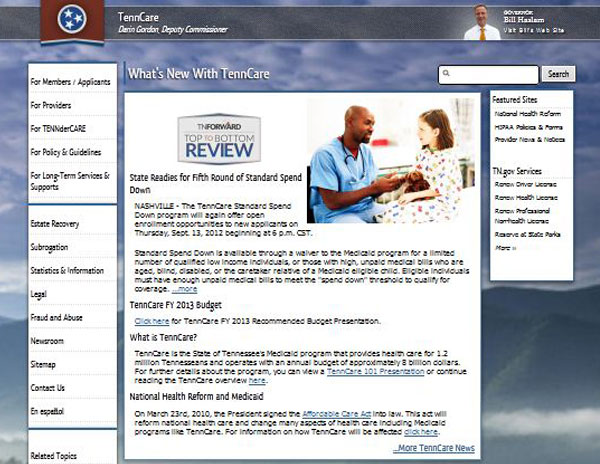Focus the site search input field
This screenshot has width=600, height=464.
tap(488, 75)
